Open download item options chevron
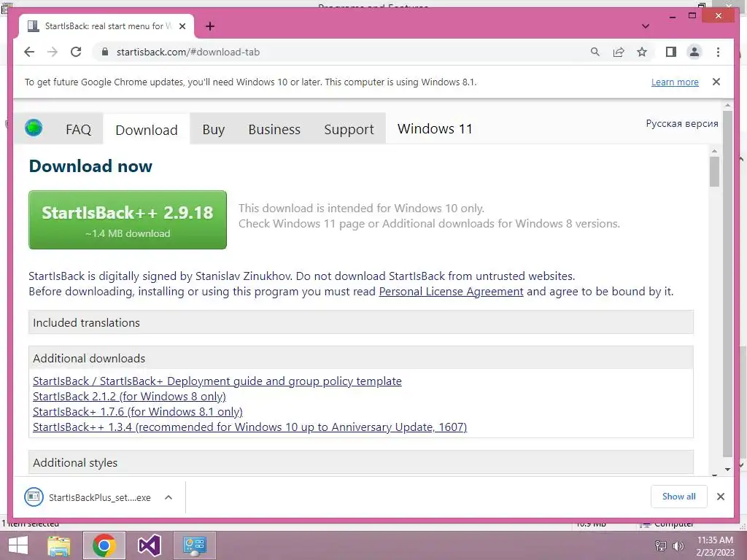747x560 pixels. [169, 497]
